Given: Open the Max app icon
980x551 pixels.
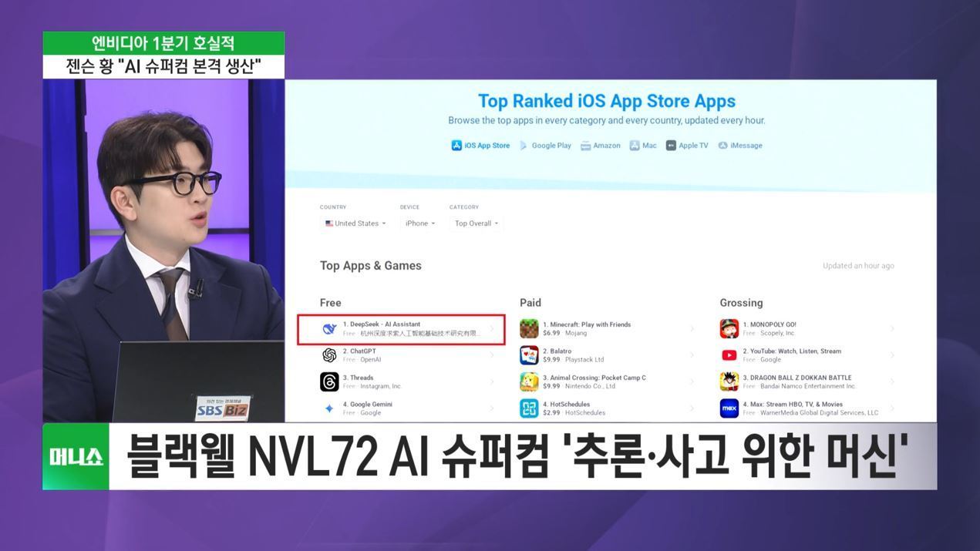Looking at the screenshot, I should pyautogui.click(x=729, y=408).
